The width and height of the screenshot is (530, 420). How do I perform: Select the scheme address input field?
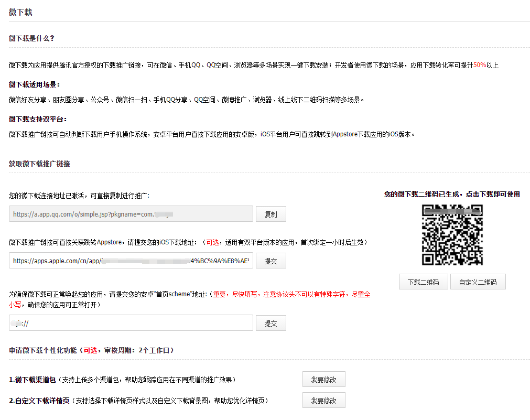[131, 322]
